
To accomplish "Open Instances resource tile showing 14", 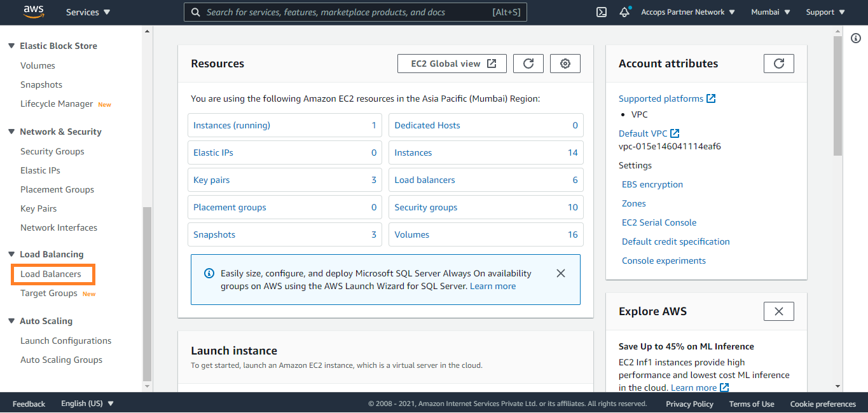I will [x=486, y=152].
